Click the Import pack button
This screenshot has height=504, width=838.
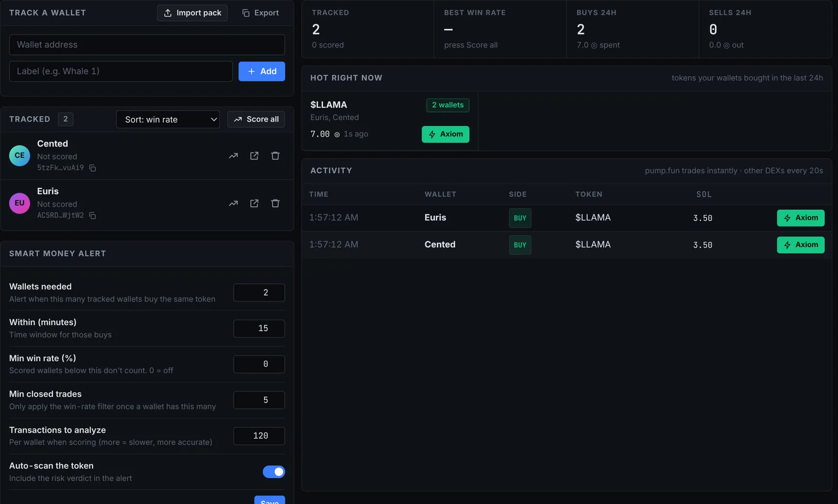tap(192, 13)
